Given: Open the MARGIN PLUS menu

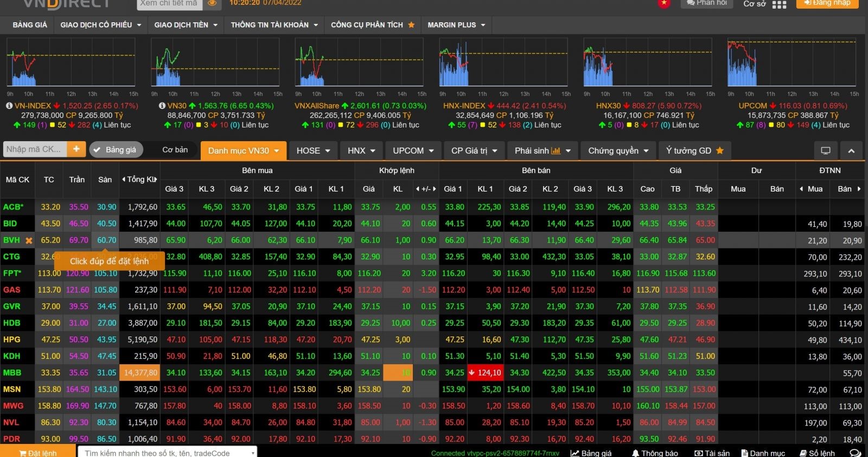Looking at the screenshot, I should click(456, 25).
